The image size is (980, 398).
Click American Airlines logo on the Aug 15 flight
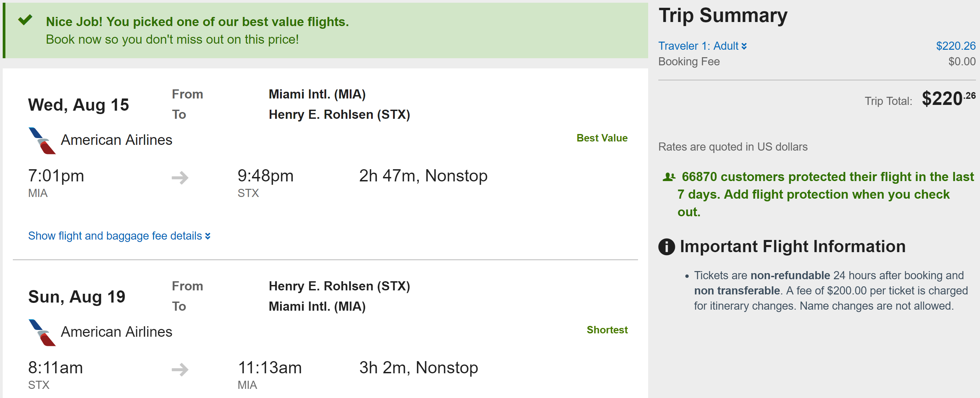42,140
